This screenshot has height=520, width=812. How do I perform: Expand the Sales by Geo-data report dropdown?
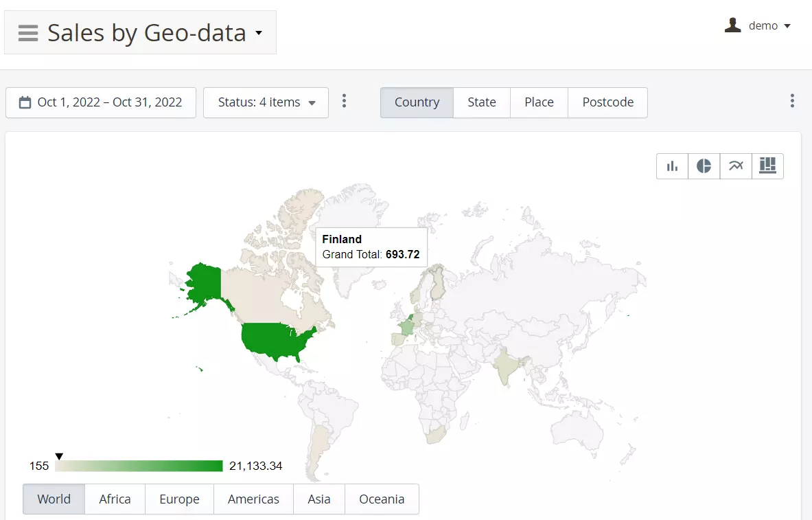pyautogui.click(x=259, y=33)
